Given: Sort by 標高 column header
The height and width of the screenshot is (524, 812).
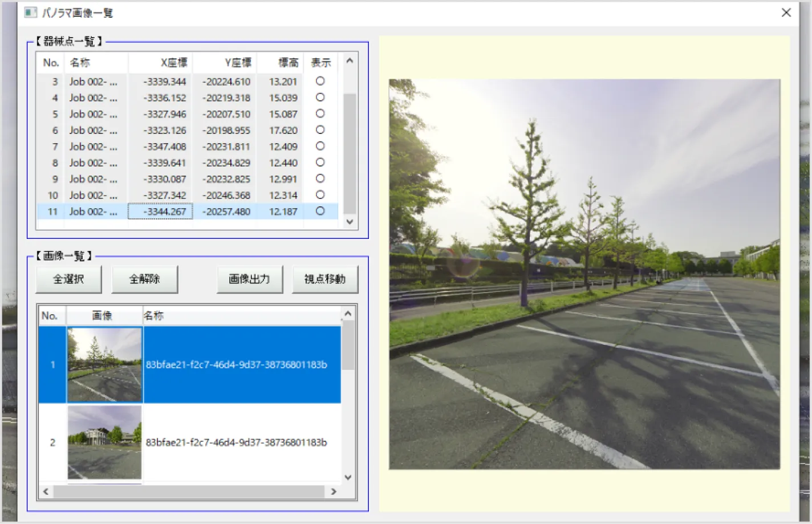Looking at the screenshot, I should pyautogui.click(x=282, y=63).
